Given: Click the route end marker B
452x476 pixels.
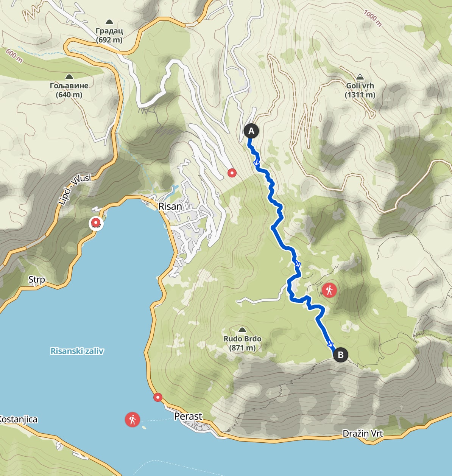Looking at the screenshot, I should click(340, 355).
